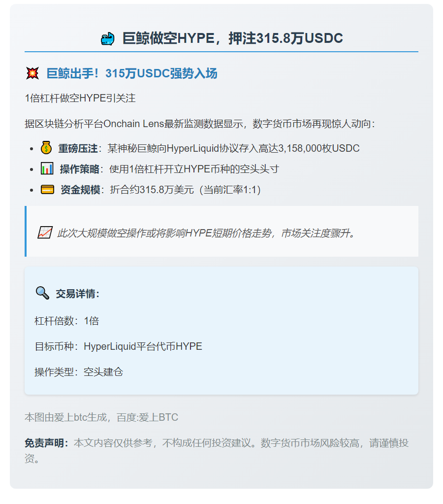Click the bold label 操作策略
Viewport: 443px width, 504px height.
coord(79,169)
